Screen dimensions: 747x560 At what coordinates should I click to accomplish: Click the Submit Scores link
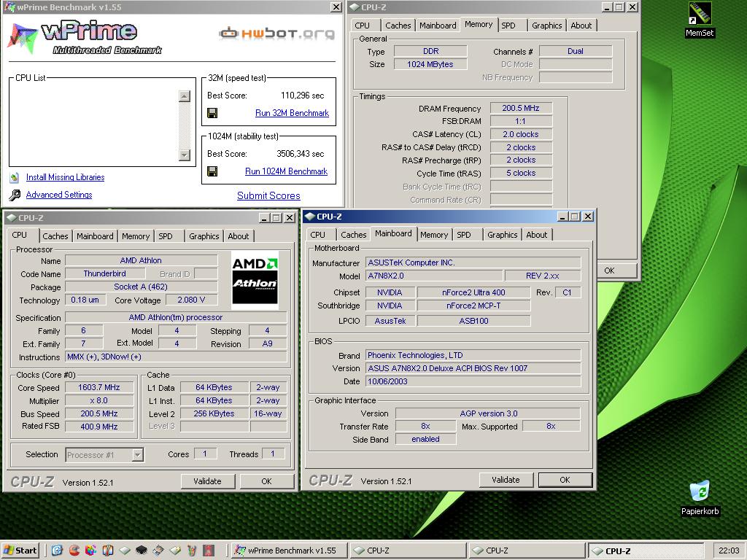click(x=268, y=195)
